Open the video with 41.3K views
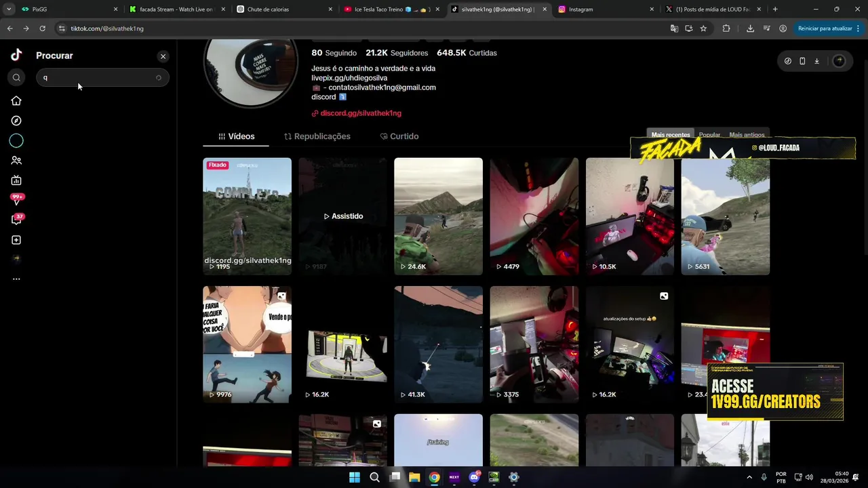868x488 pixels. point(438,344)
